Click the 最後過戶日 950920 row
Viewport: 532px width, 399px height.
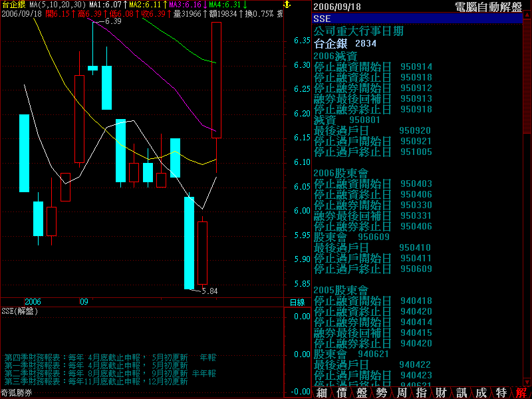coord(372,130)
